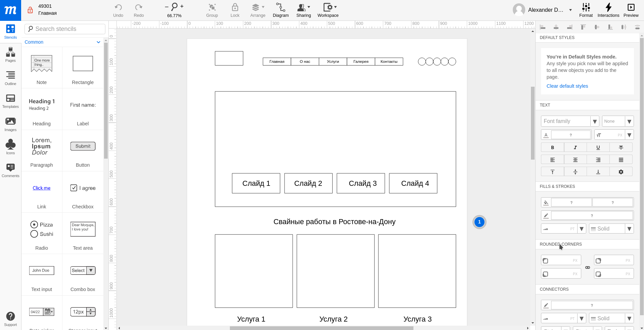Open the Diagram tool

coord(281,10)
